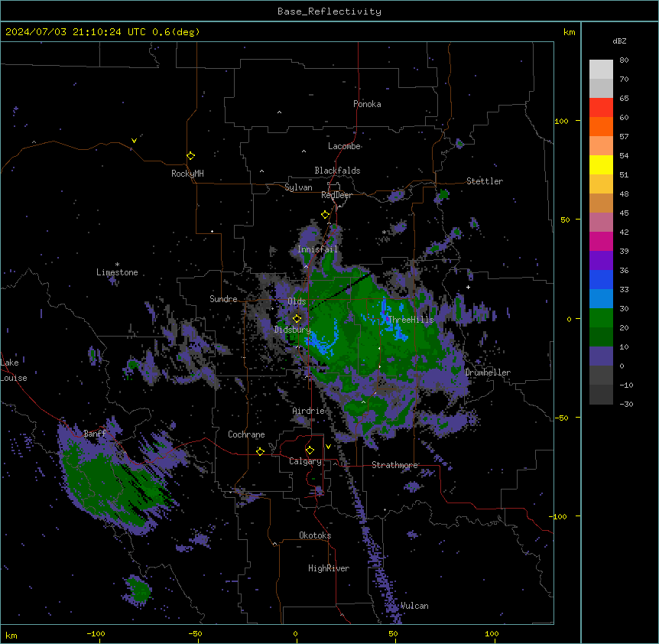
Task: Select the bright yellow 51-54 dBZ swatch
Action: [x=601, y=164]
